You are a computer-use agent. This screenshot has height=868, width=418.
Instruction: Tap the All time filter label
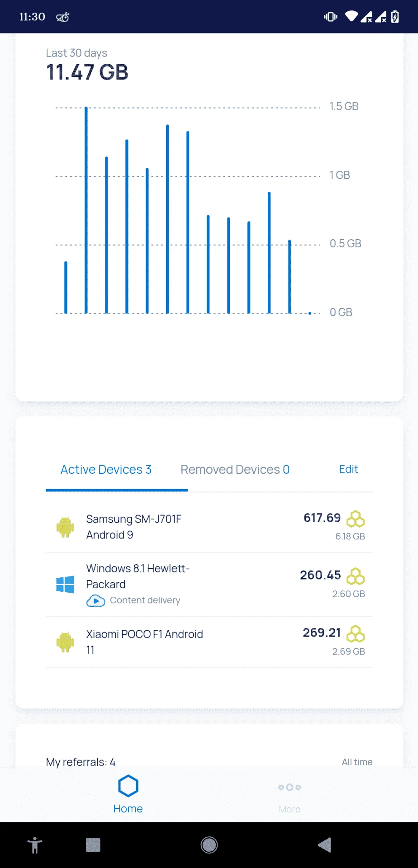[357, 762]
